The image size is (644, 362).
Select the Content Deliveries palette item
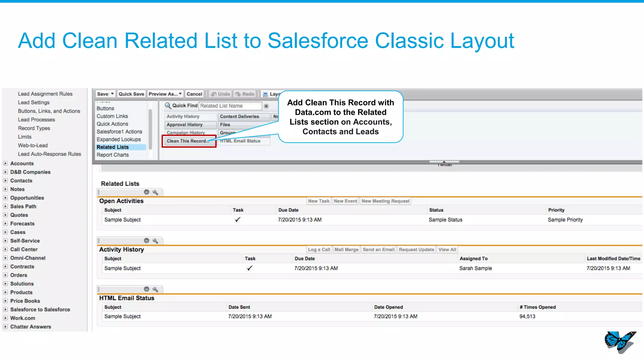244,117
